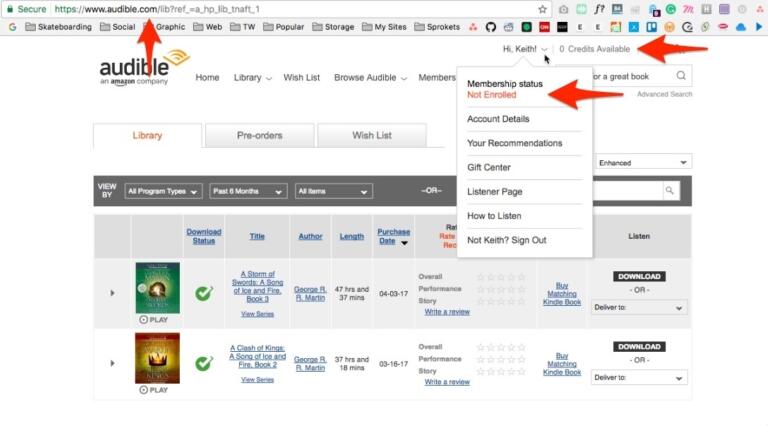Open the Google G bookmark
The height and width of the screenshot is (426, 768).
(x=12, y=27)
